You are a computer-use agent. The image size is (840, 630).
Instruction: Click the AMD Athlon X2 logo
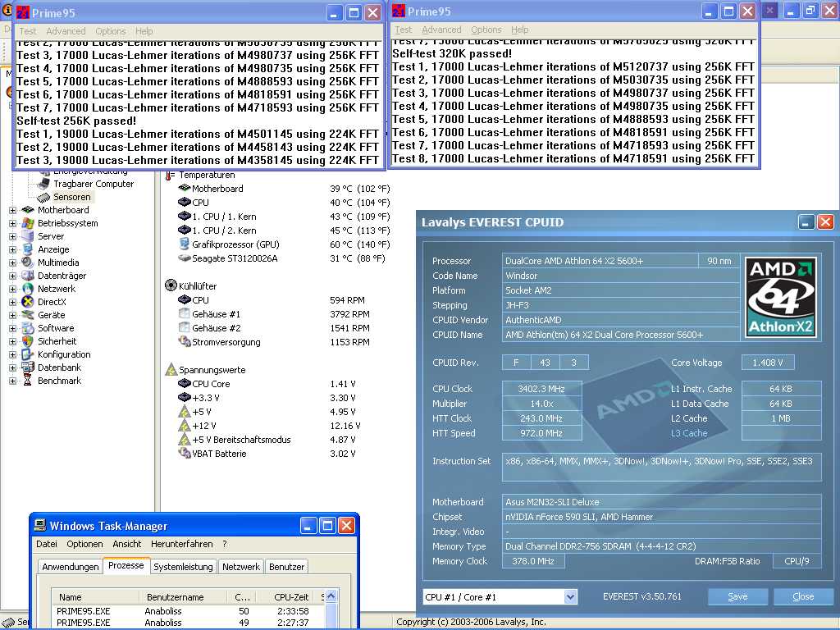tap(781, 297)
